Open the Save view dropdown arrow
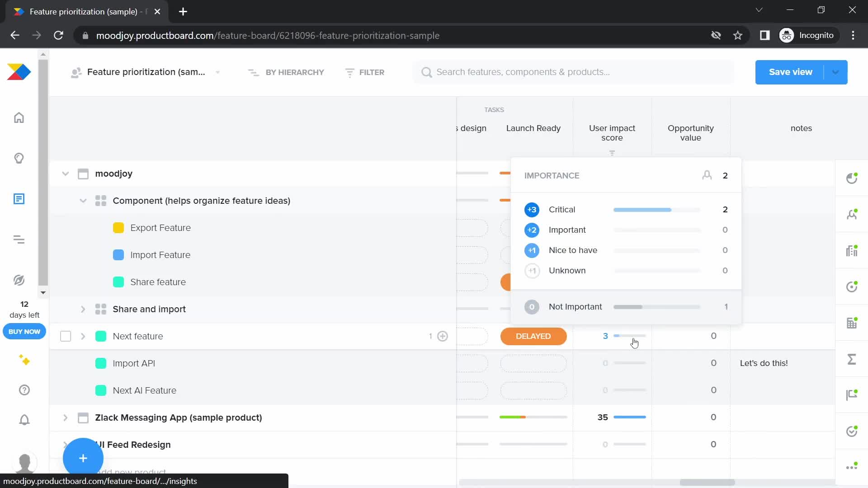The height and width of the screenshot is (488, 868). tap(835, 72)
